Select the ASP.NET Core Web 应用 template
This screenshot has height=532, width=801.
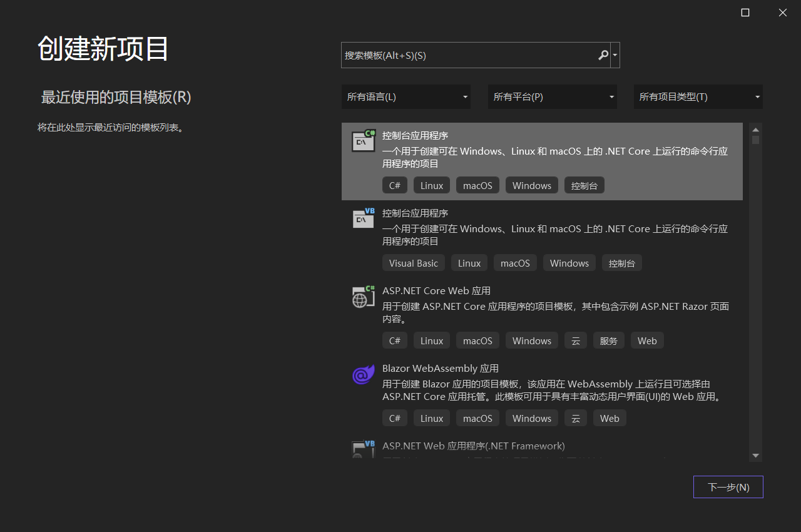[x=436, y=291]
